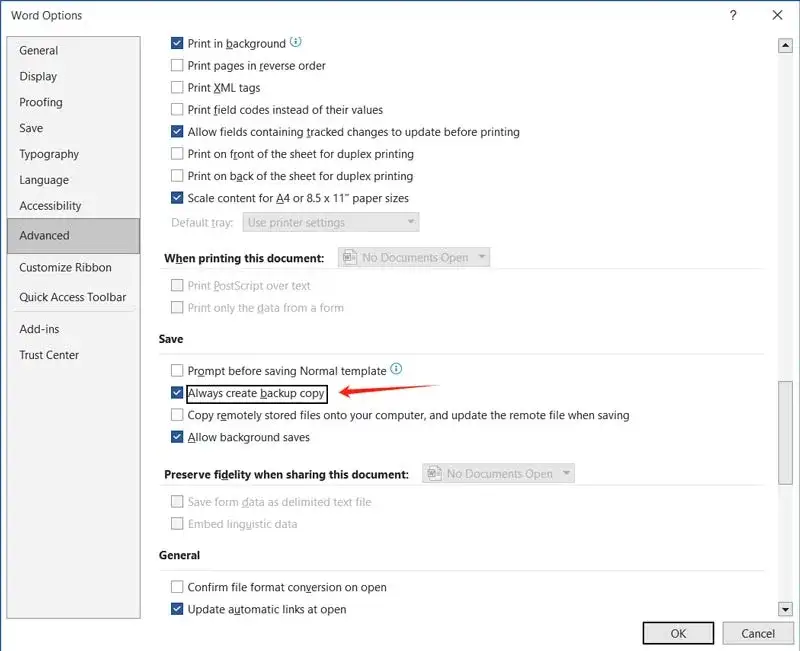Click info icon beside Print in background

point(296,43)
